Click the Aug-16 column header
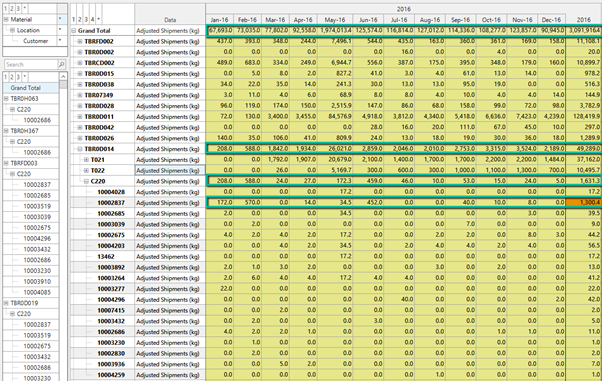Viewport: 602px width, 381px height. pyautogui.click(x=430, y=20)
